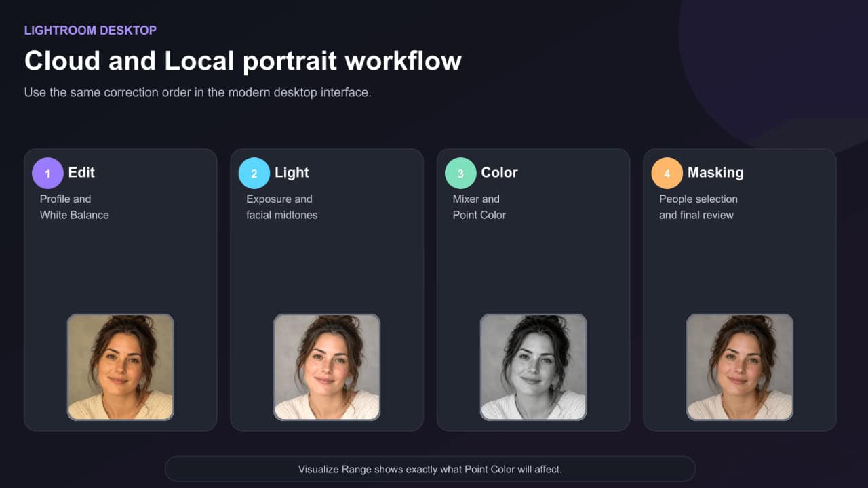Select the "Masking" card heading
This screenshot has width=868, height=488.
[x=715, y=172]
